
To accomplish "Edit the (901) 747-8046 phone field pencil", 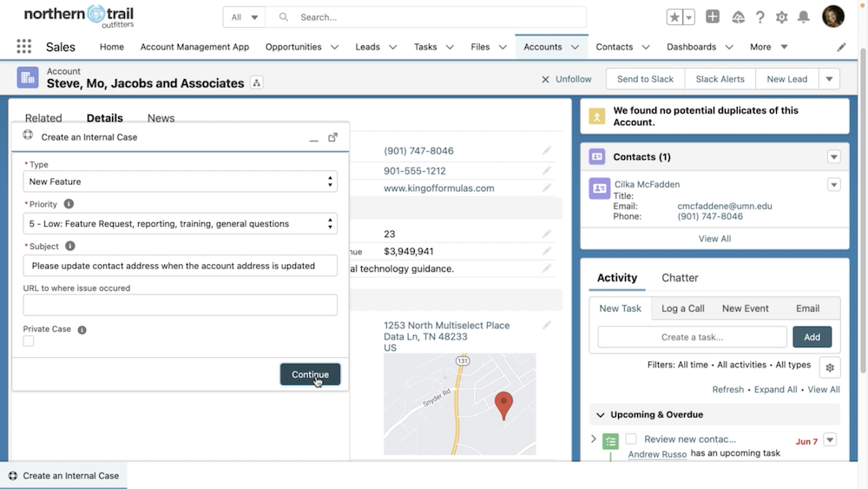I will click(x=546, y=150).
